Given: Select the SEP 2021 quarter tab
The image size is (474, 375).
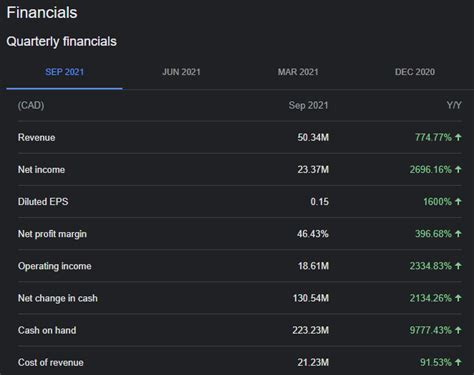Looking at the screenshot, I should (64, 72).
